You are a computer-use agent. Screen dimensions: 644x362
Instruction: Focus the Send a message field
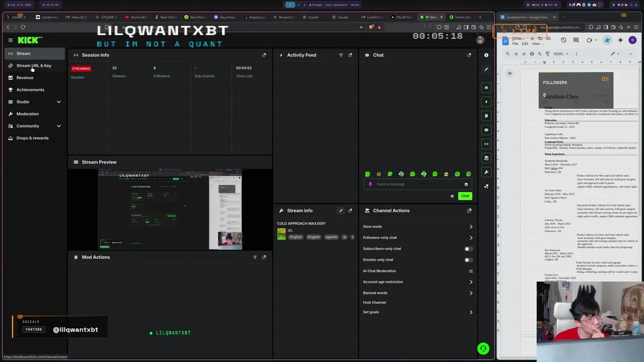(x=418, y=184)
